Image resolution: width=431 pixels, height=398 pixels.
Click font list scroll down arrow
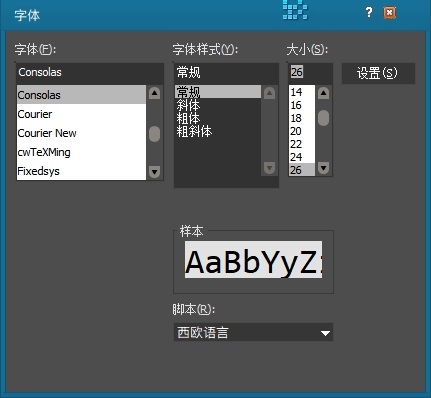pyautogui.click(x=154, y=172)
